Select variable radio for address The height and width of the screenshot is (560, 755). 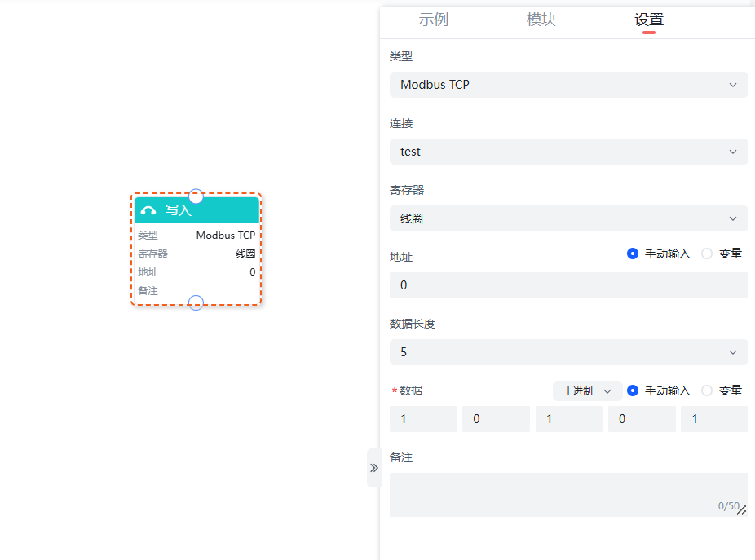pyautogui.click(x=707, y=254)
